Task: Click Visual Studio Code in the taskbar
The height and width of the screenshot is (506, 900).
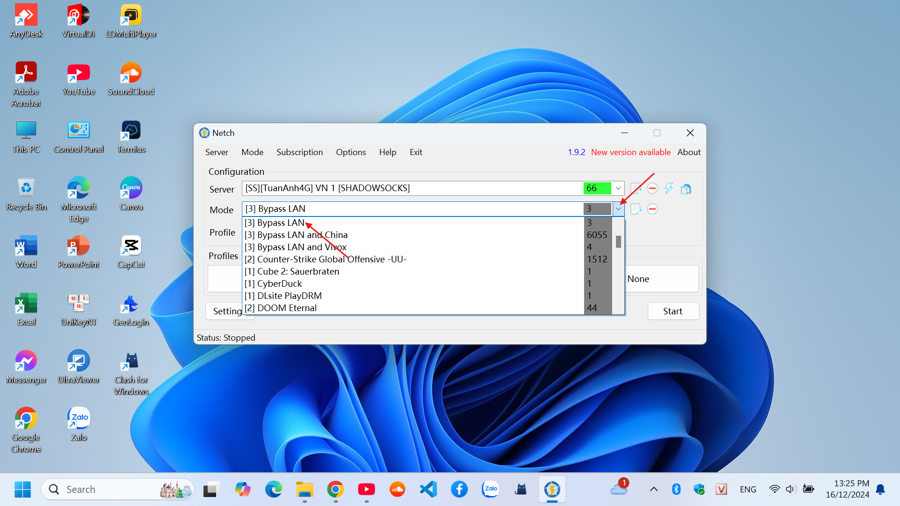Action: [x=428, y=489]
